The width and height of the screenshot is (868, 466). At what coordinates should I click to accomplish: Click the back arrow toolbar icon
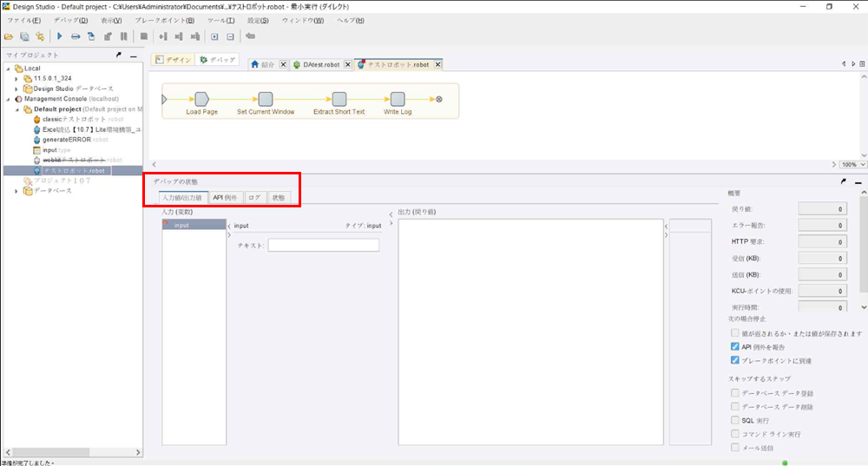click(250, 36)
